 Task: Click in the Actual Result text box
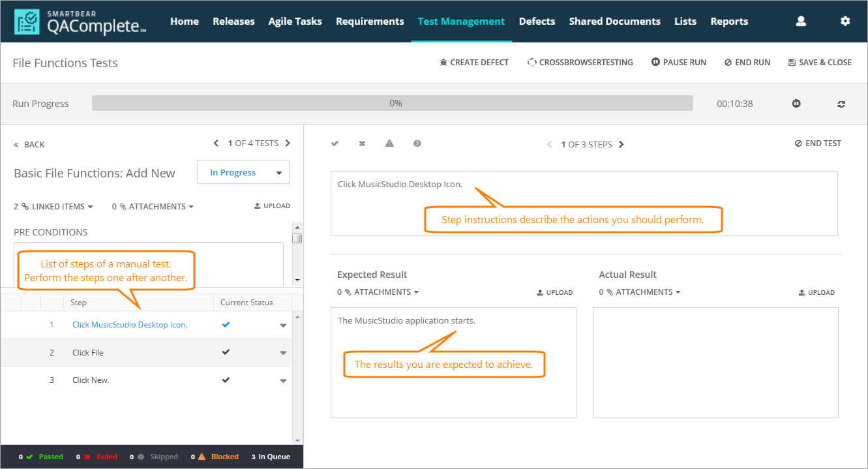click(715, 362)
